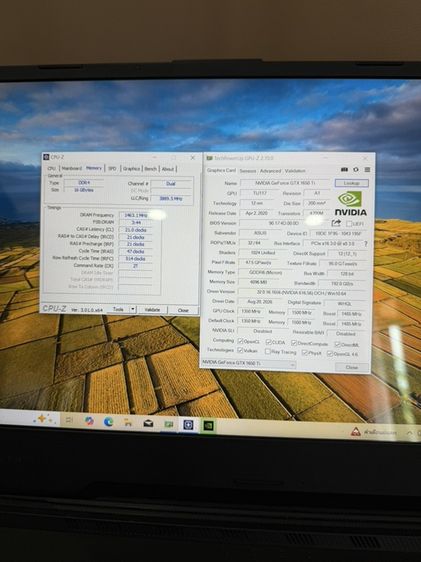Switch to the Sensors tab in GPU-Z
This screenshot has width=421, height=562.
(248, 171)
